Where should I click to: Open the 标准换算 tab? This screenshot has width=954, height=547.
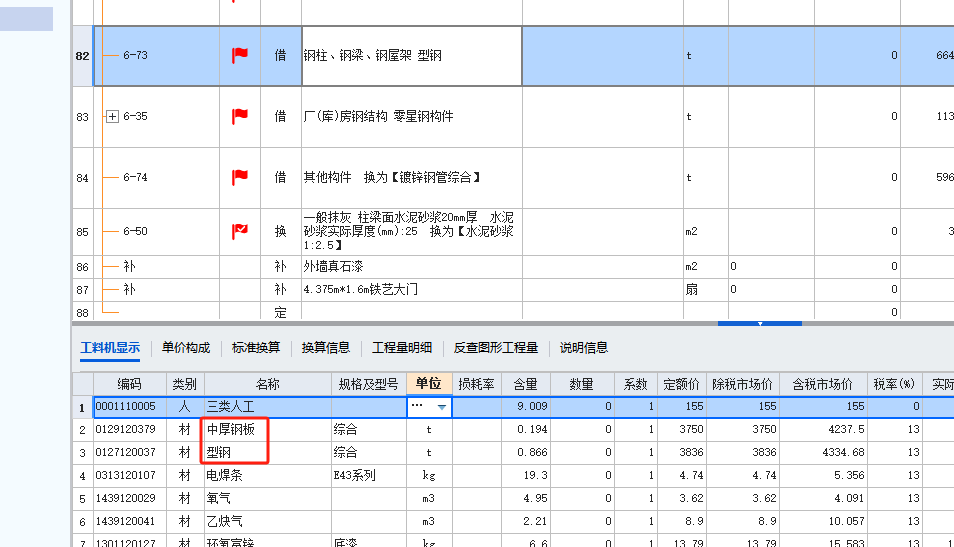click(256, 347)
